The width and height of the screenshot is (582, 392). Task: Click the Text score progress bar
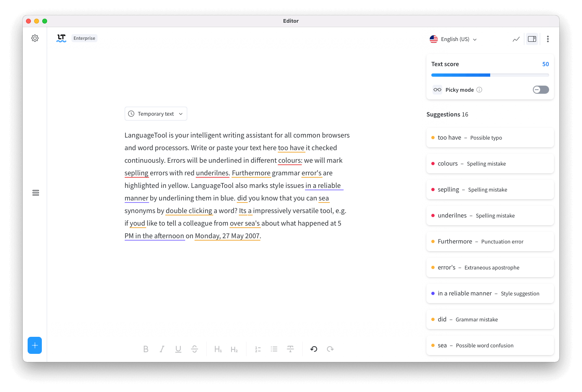tap(490, 75)
